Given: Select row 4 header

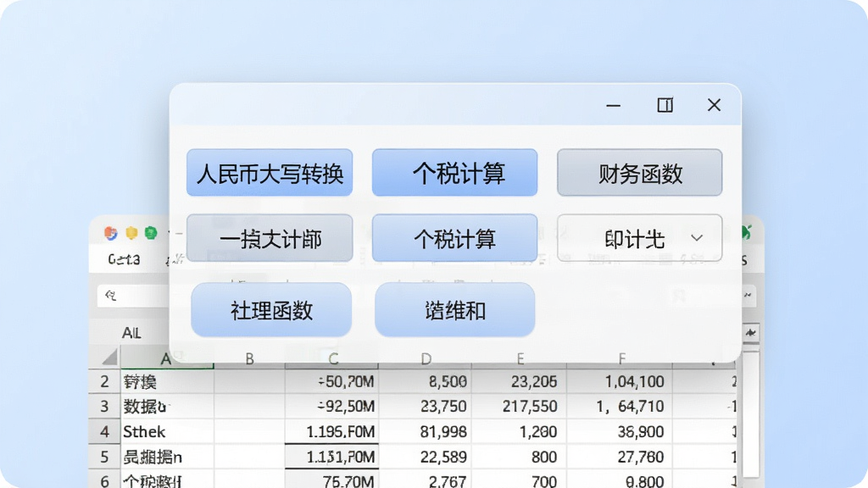Looking at the screenshot, I should coord(104,431).
